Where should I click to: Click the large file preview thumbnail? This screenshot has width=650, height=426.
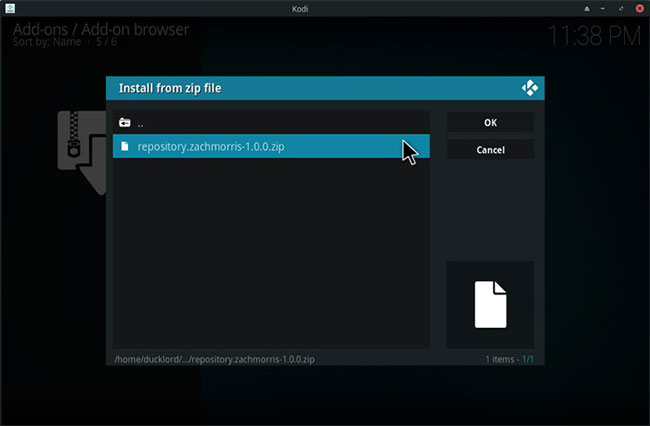[490, 305]
